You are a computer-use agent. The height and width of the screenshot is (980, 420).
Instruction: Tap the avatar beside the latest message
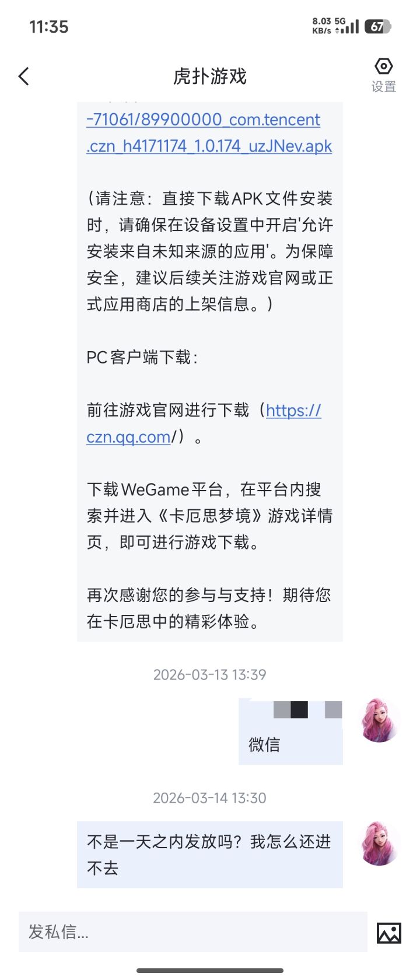(x=380, y=843)
